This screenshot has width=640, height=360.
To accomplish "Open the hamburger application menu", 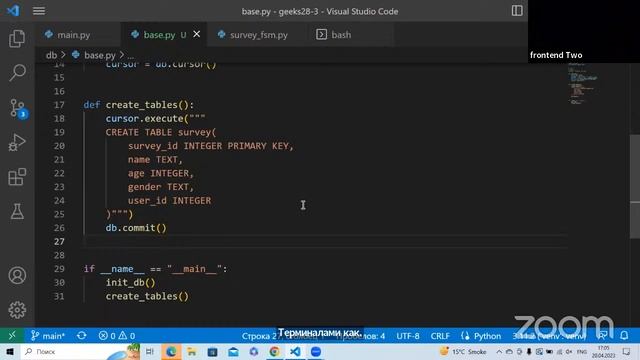I will tap(39, 11).
